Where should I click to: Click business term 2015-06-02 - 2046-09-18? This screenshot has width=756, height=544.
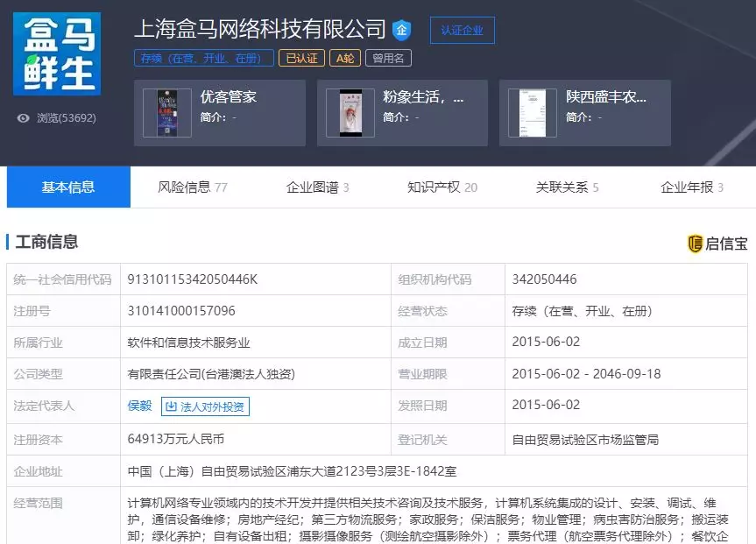586,374
